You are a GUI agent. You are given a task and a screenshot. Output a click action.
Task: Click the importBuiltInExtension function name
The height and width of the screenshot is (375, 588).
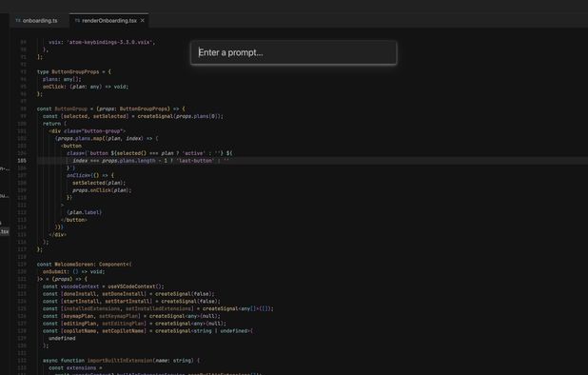tap(120, 361)
